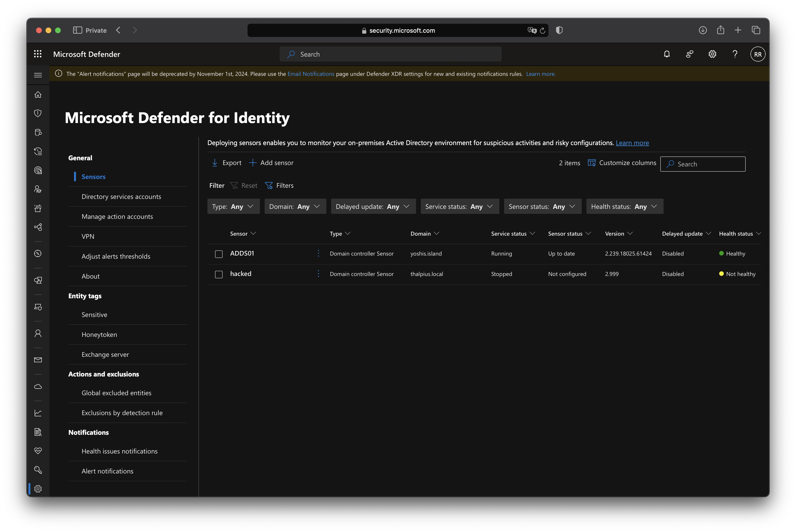
Task: Select the hacked sensor checkbox
Action: coord(219,274)
